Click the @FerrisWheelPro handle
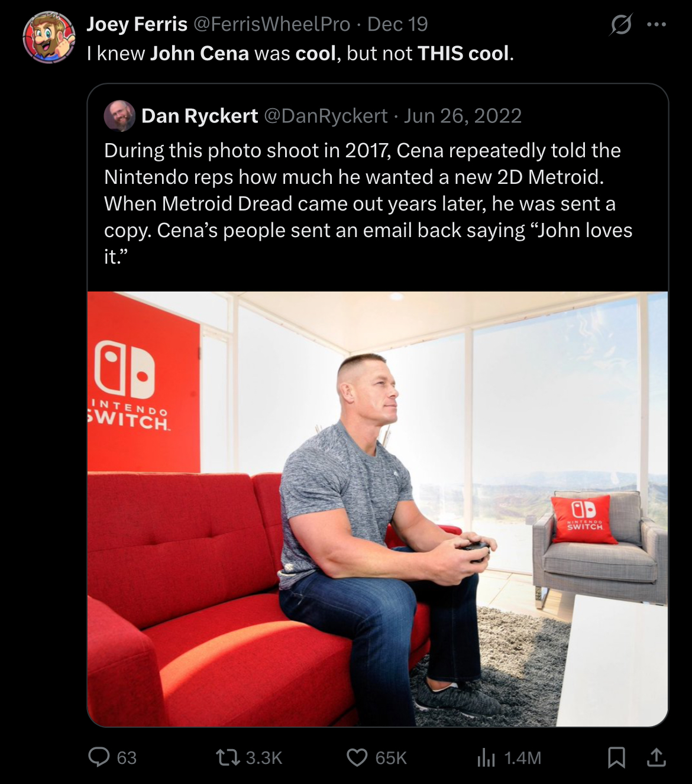 271,24
